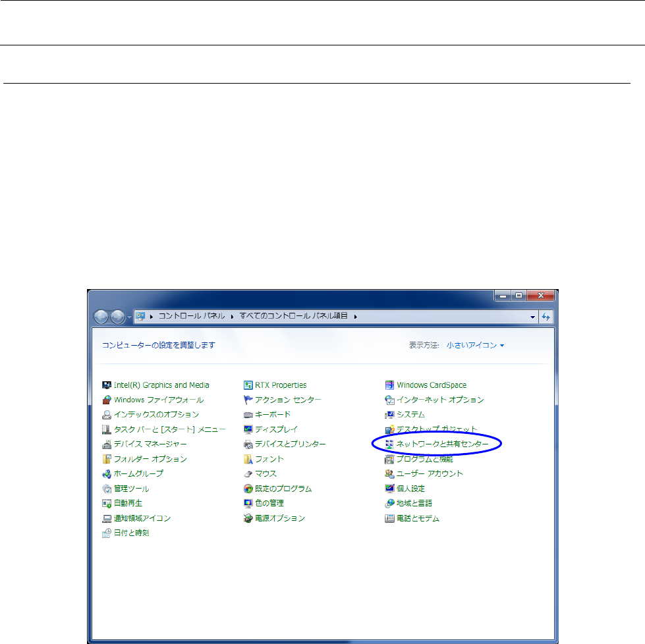Image resolution: width=645 pixels, height=644 pixels.
Task: Click the デバイスとプリンター icon
Action: click(x=248, y=444)
